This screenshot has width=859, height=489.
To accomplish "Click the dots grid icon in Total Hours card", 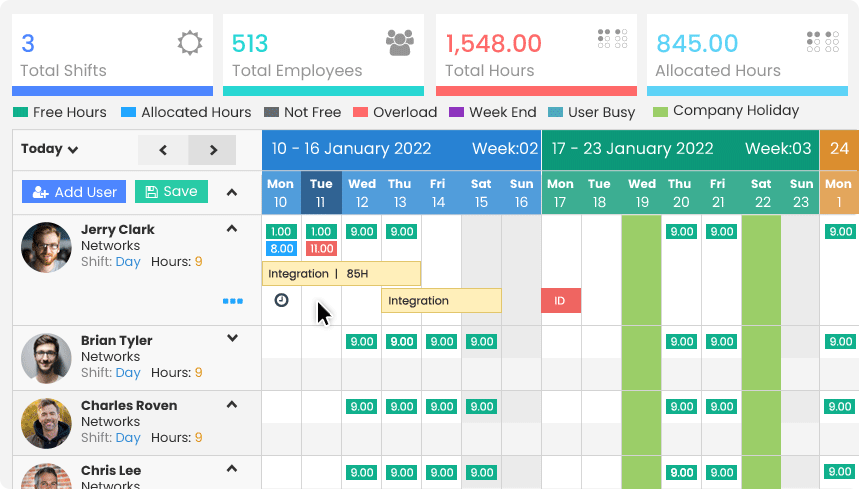I will (x=612, y=39).
